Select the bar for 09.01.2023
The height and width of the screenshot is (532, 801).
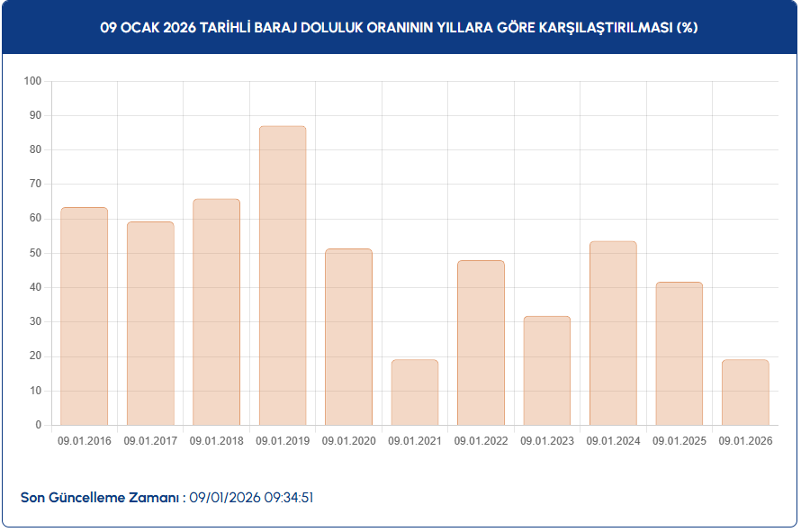[547, 371]
